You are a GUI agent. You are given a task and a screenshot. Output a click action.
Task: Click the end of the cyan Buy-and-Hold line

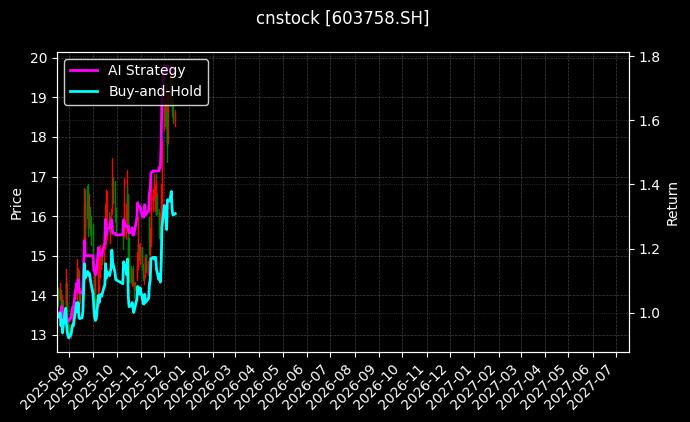click(176, 214)
